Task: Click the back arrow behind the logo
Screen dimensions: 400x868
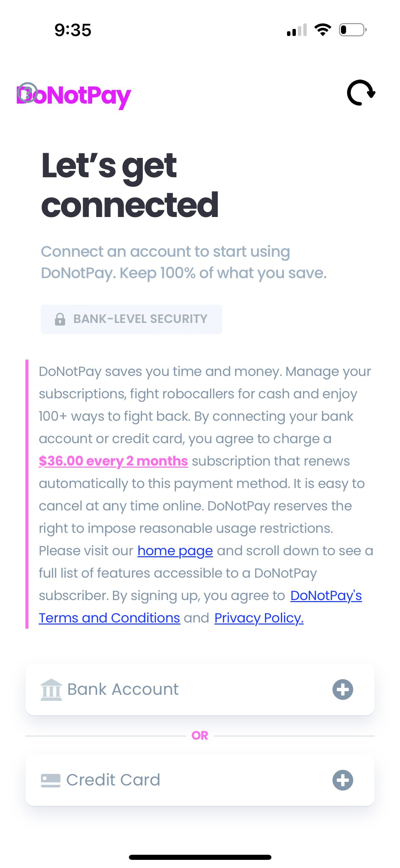Action: [28, 92]
